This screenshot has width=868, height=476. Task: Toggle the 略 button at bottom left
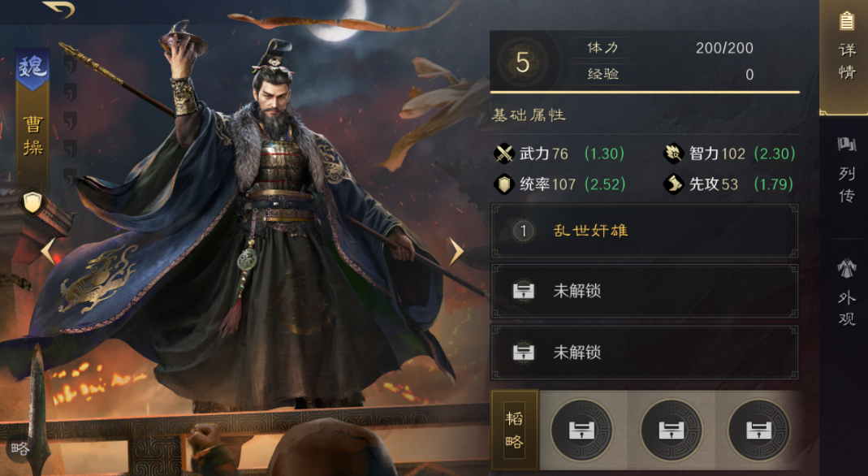point(19,448)
